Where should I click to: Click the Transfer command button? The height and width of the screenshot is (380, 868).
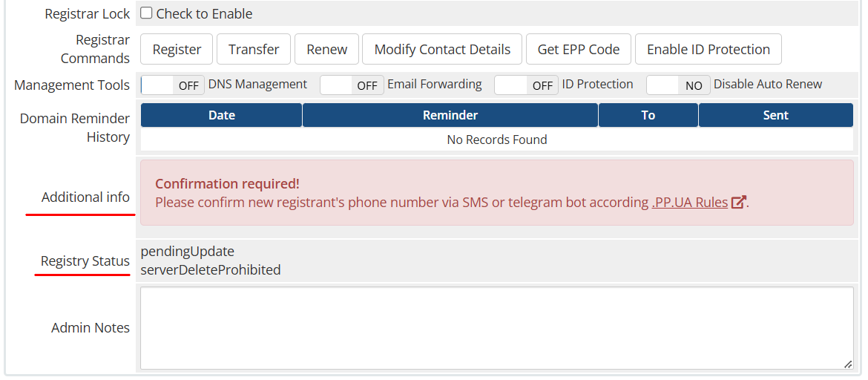[254, 49]
